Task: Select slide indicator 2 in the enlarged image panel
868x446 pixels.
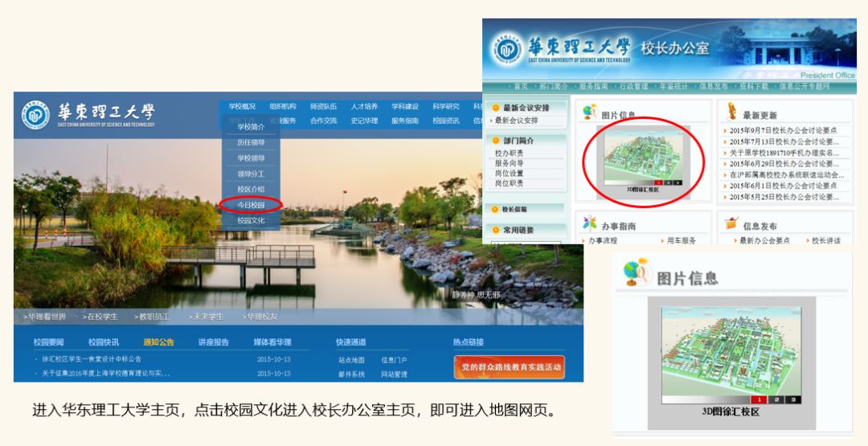Action: [776, 399]
